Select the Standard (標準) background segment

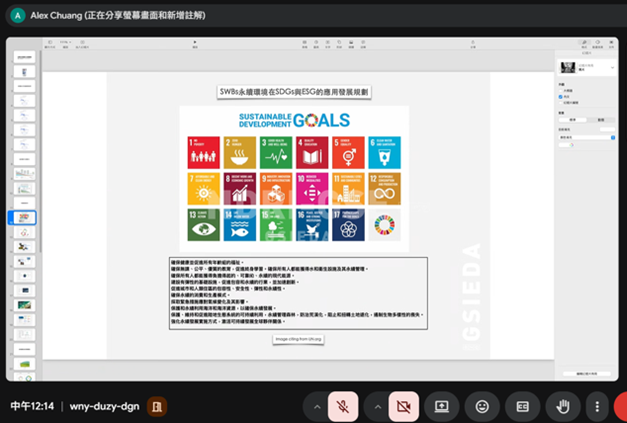pos(573,120)
